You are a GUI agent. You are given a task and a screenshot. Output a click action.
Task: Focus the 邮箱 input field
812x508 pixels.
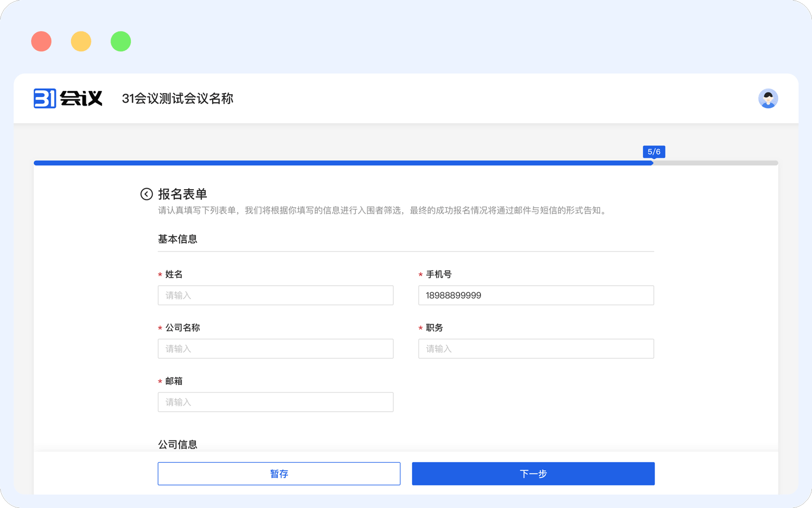[x=275, y=402]
